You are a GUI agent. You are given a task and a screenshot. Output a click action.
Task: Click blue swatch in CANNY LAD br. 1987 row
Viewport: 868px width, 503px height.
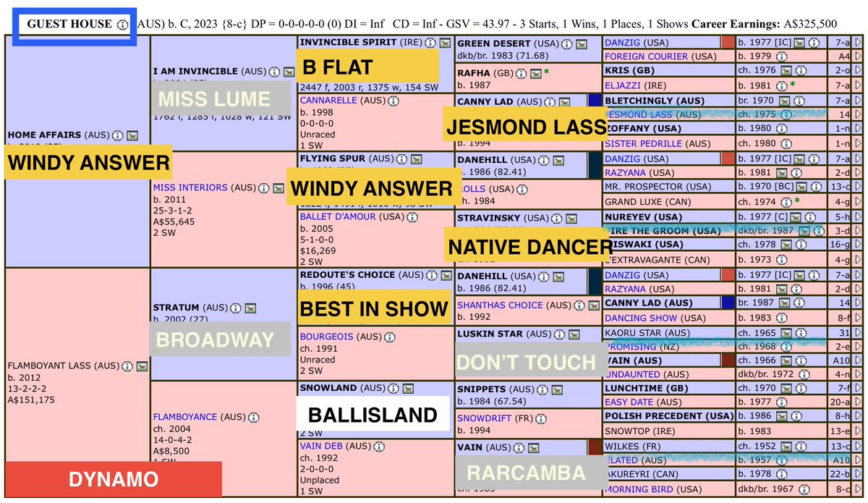click(x=728, y=303)
